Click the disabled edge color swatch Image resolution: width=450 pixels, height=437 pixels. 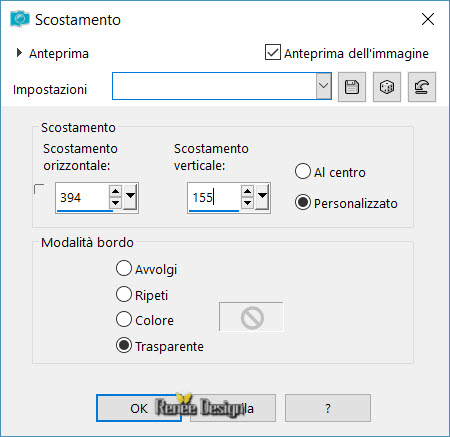click(251, 317)
